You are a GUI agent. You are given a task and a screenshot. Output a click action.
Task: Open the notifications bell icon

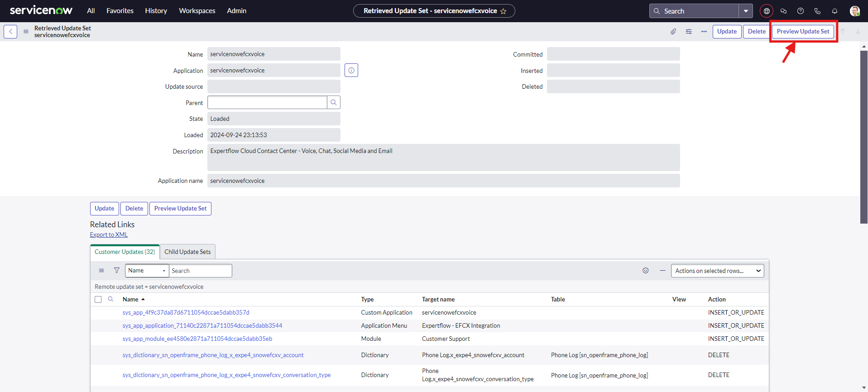(834, 11)
